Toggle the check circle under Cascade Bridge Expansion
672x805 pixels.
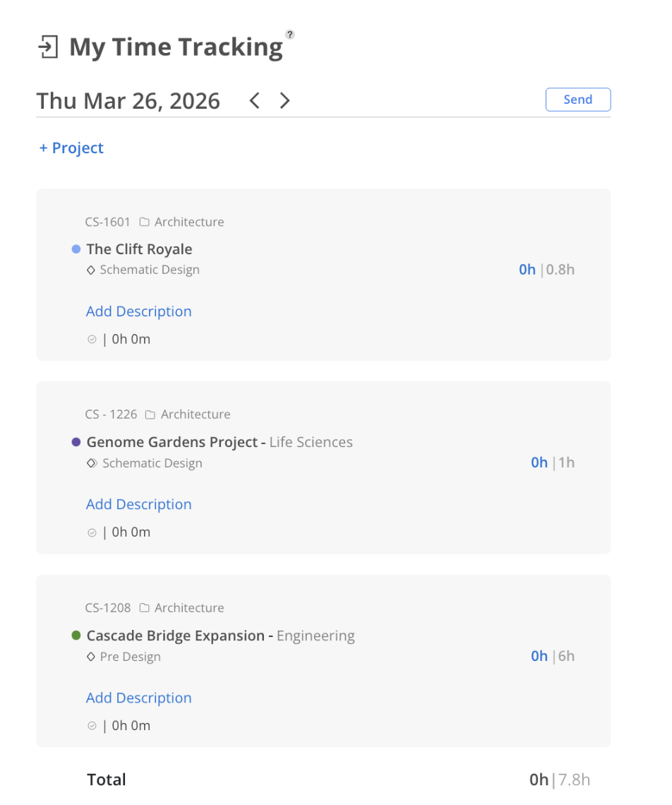(92, 726)
